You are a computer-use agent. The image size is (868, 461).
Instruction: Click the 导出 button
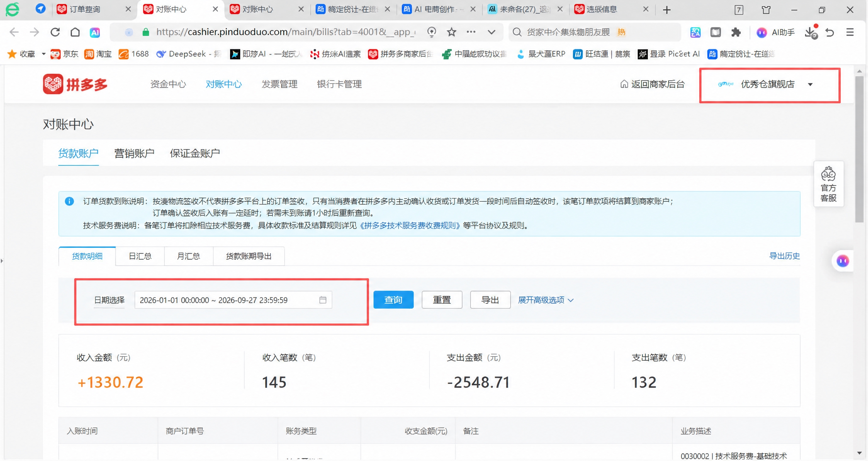tap(490, 300)
